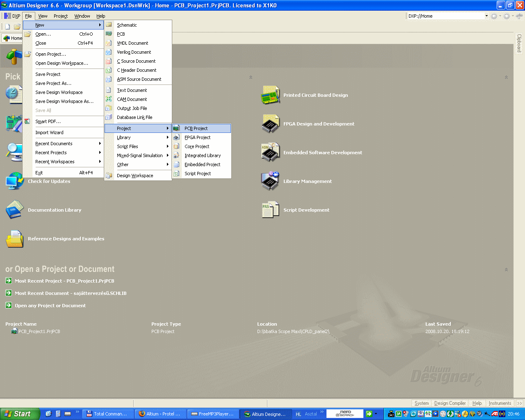Click the green arrow beside Most Recent Document

point(9,293)
